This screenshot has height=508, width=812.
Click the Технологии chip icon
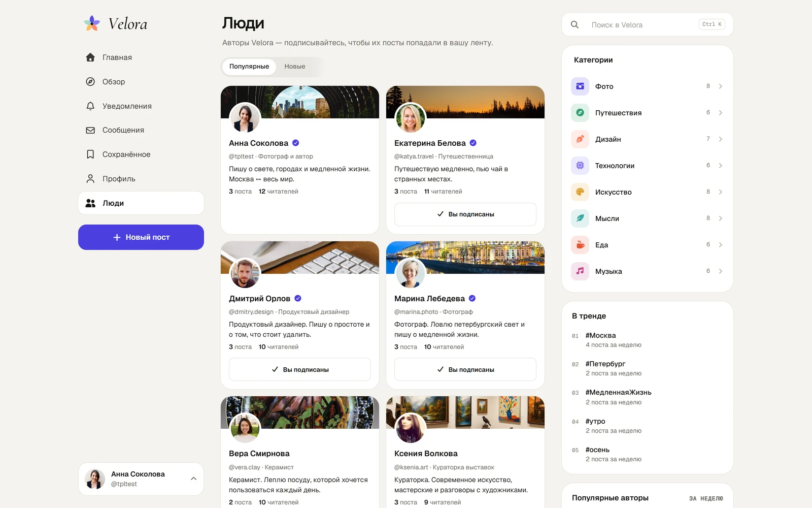580,166
